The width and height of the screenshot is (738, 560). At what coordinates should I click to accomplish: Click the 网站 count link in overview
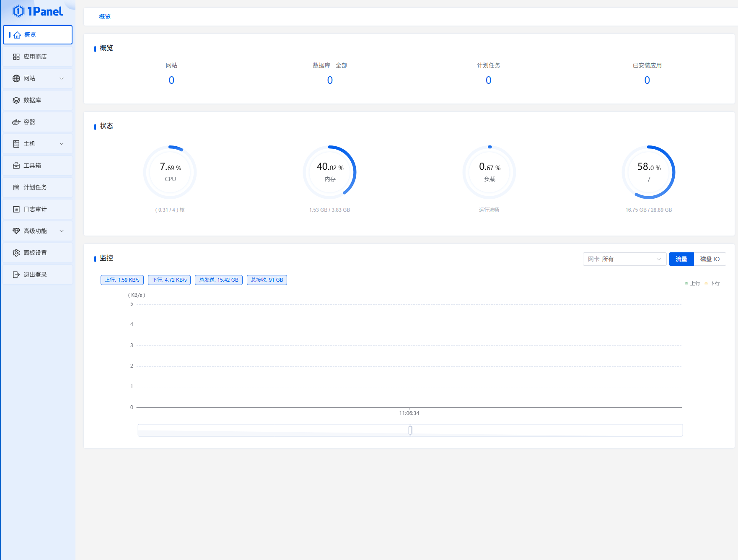[171, 80]
